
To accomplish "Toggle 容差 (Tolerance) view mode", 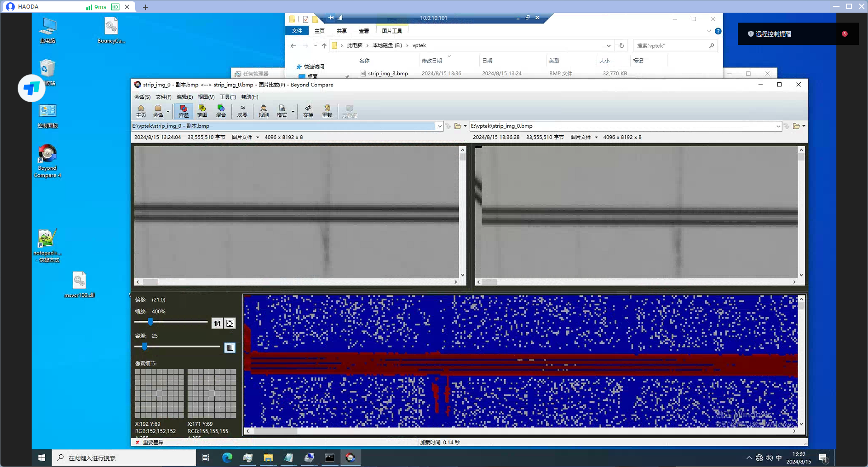I will [184, 111].
